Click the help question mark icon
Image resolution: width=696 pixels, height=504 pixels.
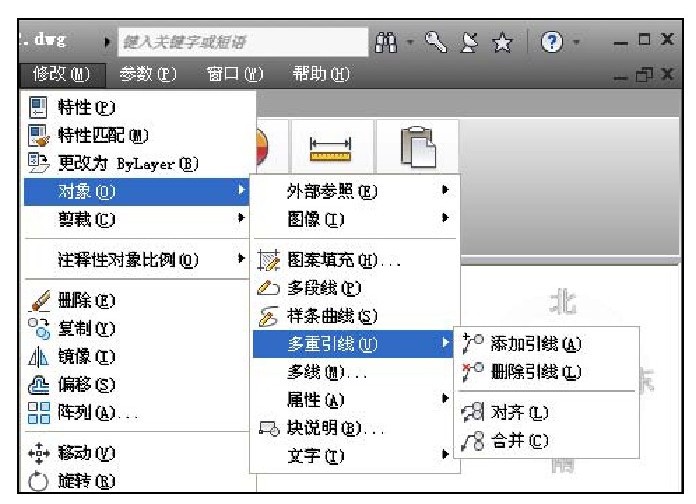click(551, 42)
